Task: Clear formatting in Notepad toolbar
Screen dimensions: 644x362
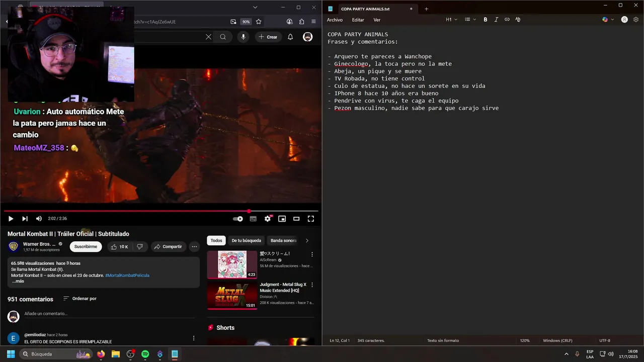Action: tap(518, 20)
